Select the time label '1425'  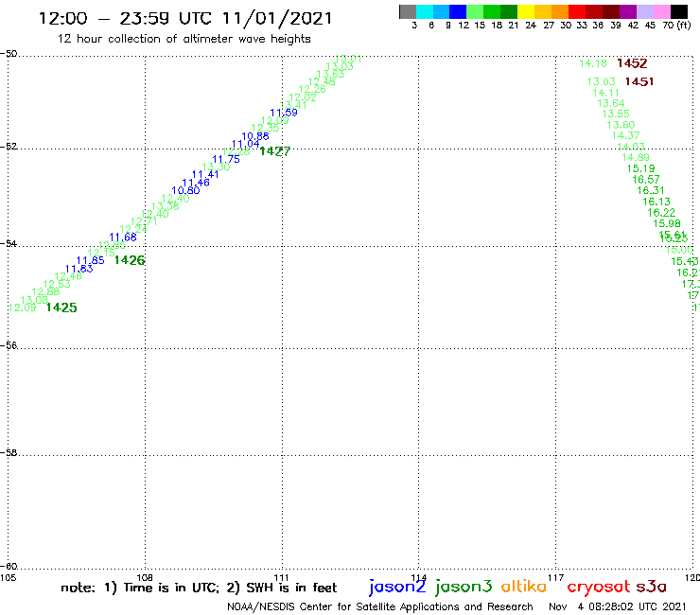click(61, 307)
